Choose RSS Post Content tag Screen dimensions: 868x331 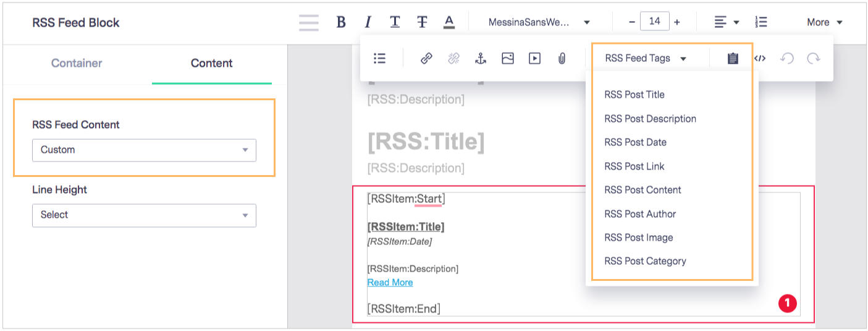pyautogui.click(x=643, y=190)
